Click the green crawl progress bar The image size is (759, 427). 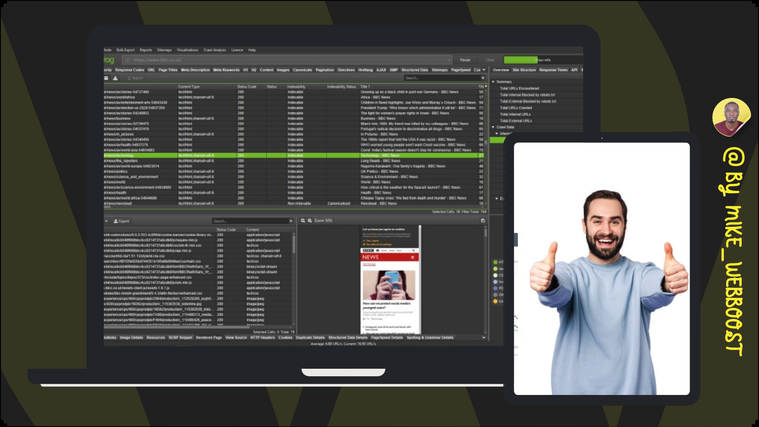[520, 60]
